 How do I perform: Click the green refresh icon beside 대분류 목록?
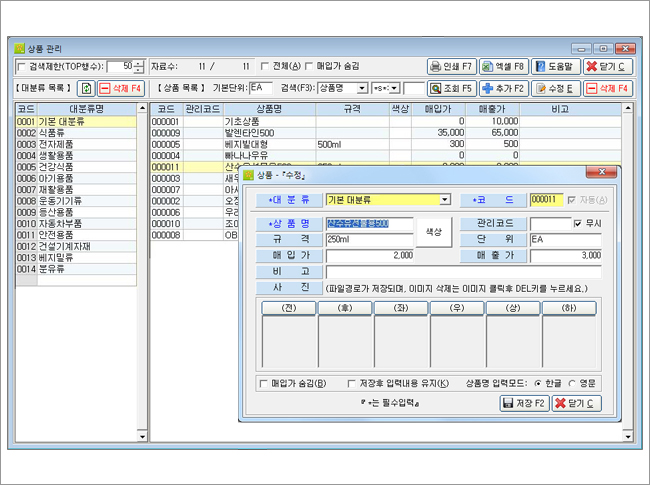pos(86,88)
